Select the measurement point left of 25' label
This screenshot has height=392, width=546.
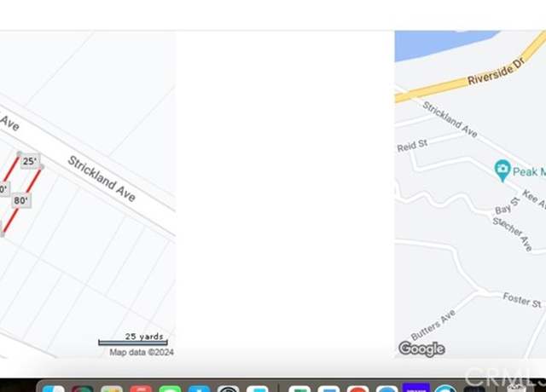[20, 153]
